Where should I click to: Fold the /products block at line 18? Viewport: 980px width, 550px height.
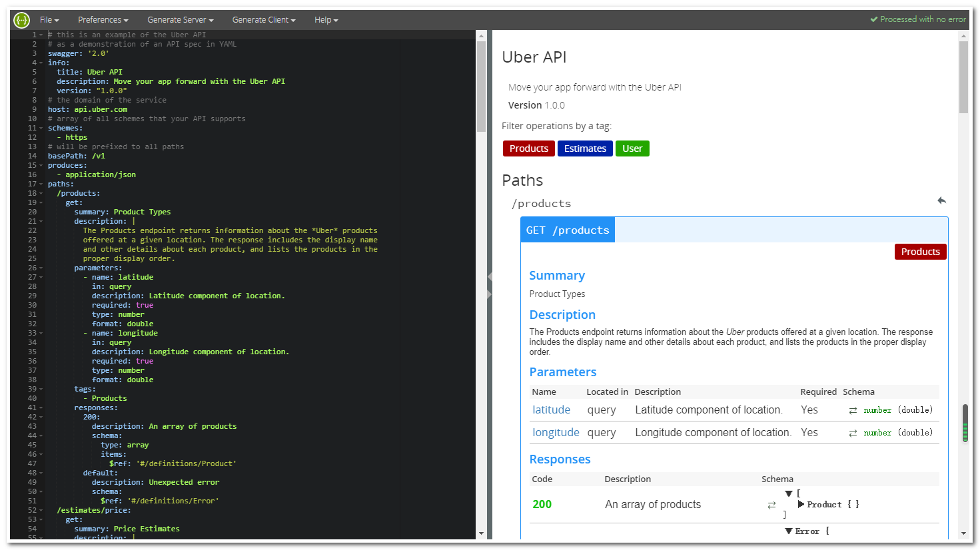tap(41, 193)
